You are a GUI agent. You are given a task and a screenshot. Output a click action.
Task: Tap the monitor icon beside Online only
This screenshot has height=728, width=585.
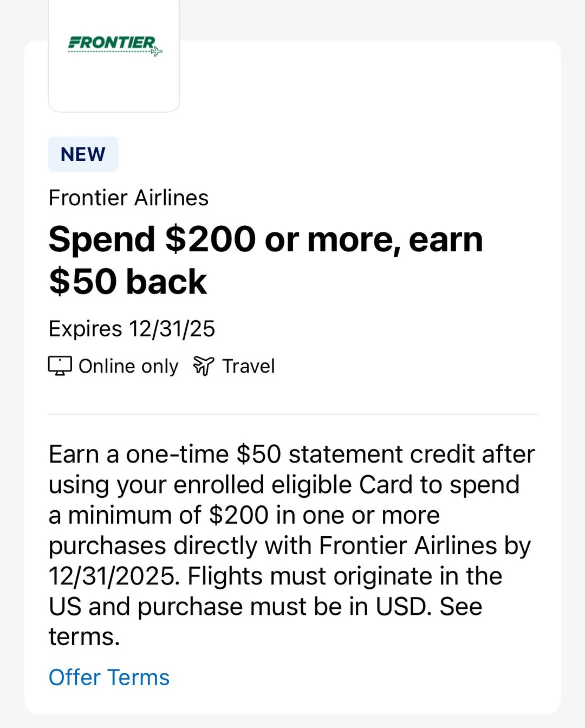tap(60, 366)
